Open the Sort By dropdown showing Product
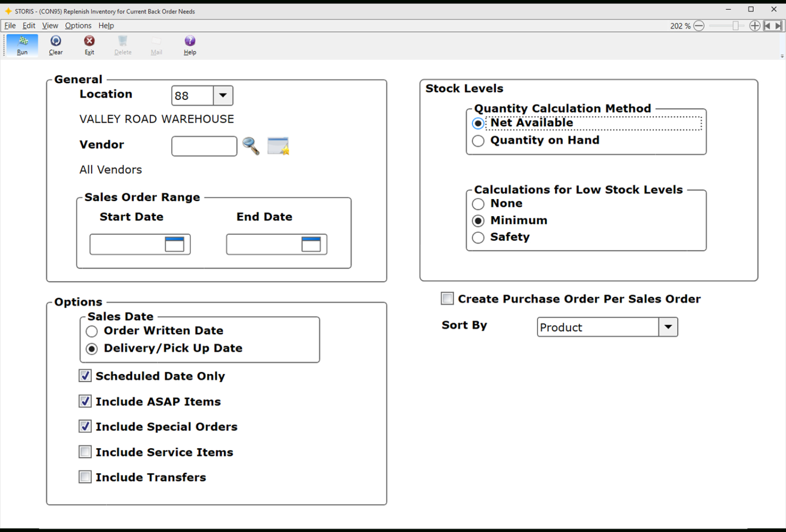The width and height of the screenshot is (786, 532). [668, 327]
